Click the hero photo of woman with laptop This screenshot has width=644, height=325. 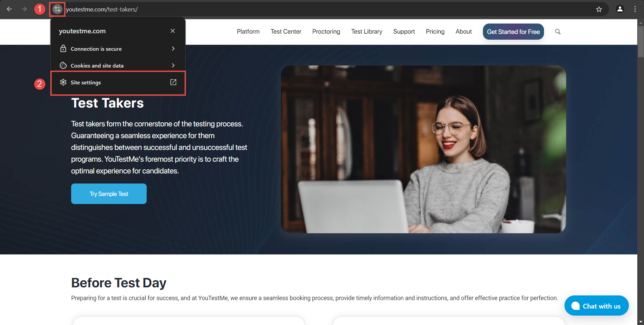point(424,149)
